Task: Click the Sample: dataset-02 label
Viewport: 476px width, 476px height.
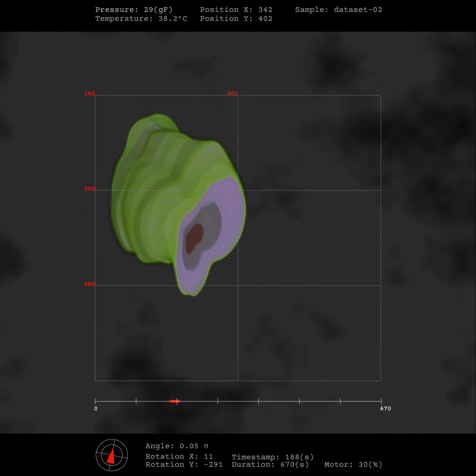Action: point(339,10)
